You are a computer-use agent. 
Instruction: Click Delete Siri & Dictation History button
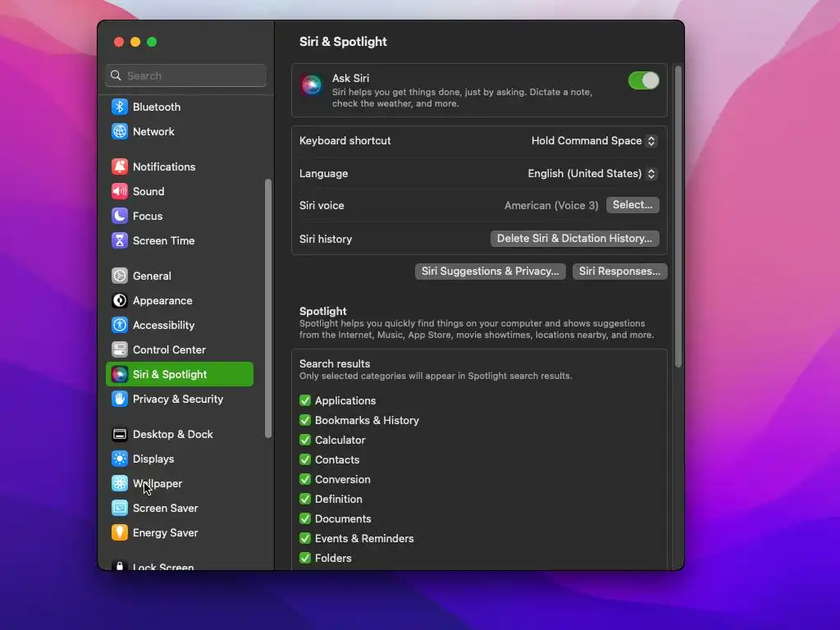(575, 239)
